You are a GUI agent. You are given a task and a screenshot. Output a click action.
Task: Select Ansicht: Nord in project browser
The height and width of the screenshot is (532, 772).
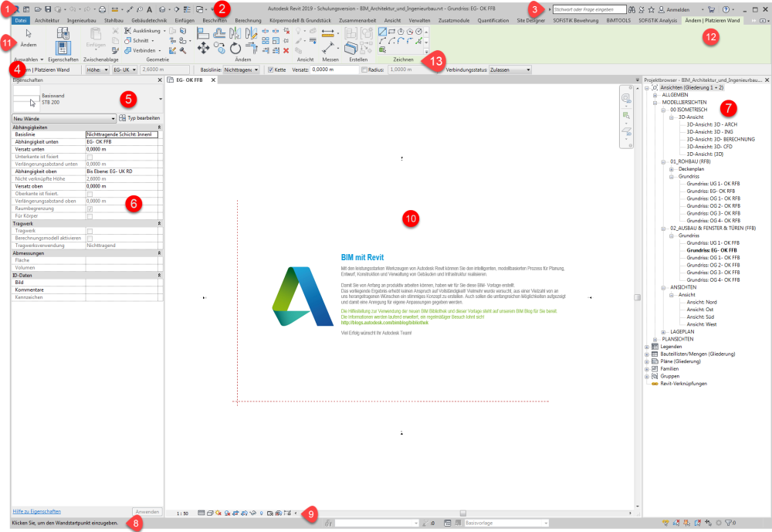tap(702, 303)
